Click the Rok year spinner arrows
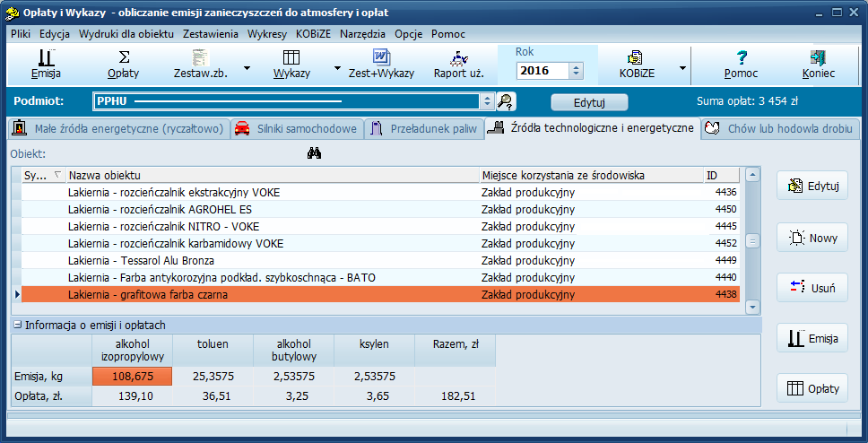The image size is (868, 443). click(577, 71)
